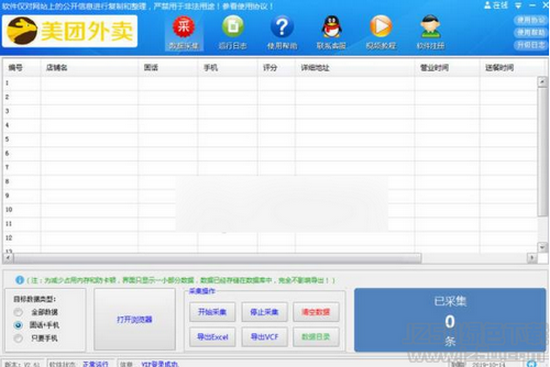Select the 只要手机 radio option
The image size is (550, 367).
click(18, 338)
